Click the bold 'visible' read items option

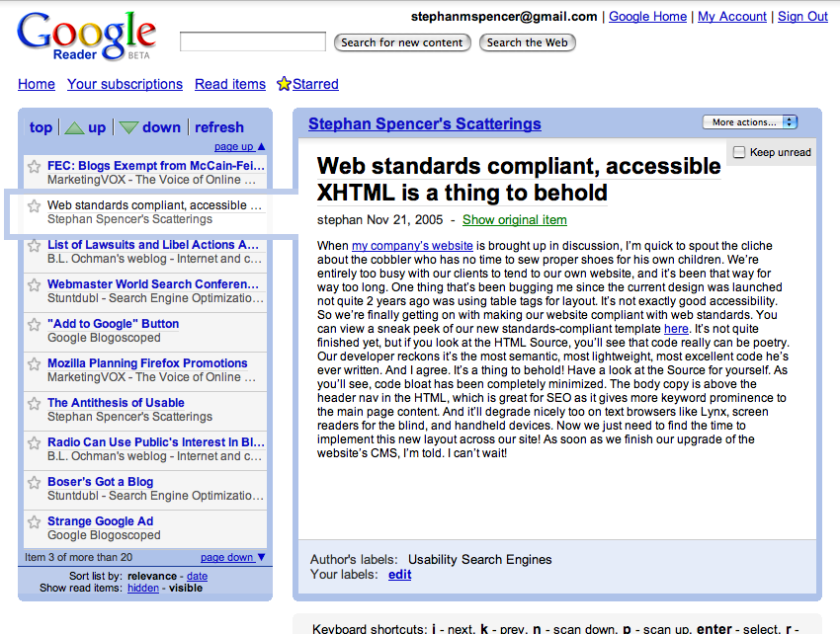tap(186, 588)
